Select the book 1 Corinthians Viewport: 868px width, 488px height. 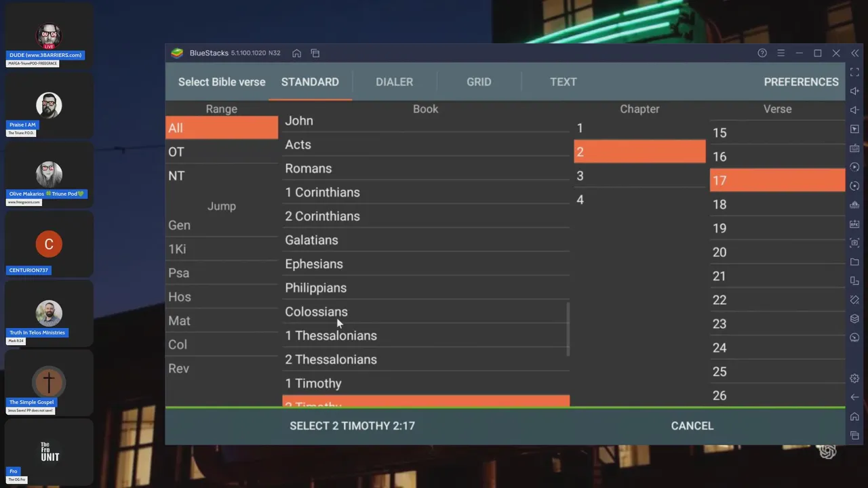pos(426,192)
